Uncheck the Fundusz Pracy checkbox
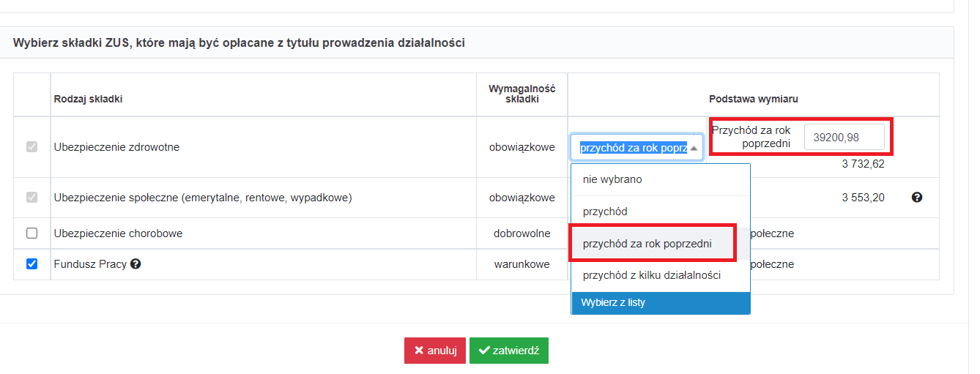 tap(31, 264)
